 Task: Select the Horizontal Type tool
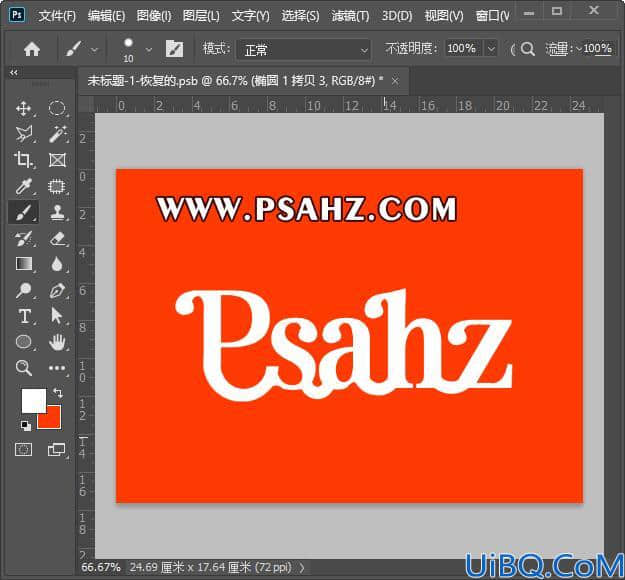[24, 316]
